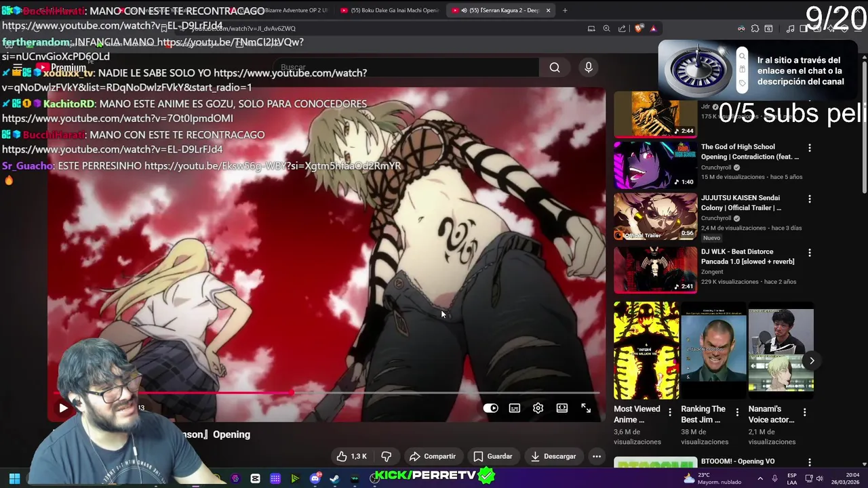Open The God of High School Opening thumbnail
868x488 pixels.
[655, 164]
